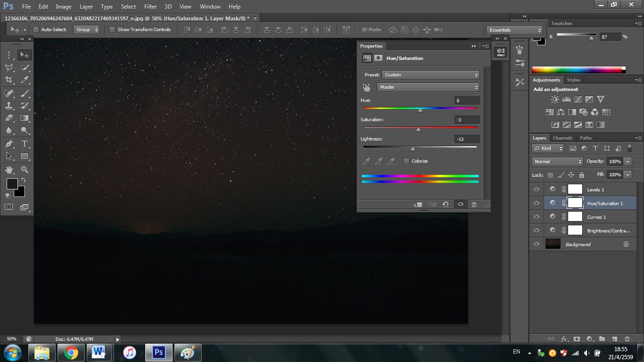Click the Saturation slider handle
Viewport: 644px width, 362px height.
pos(418,130)
